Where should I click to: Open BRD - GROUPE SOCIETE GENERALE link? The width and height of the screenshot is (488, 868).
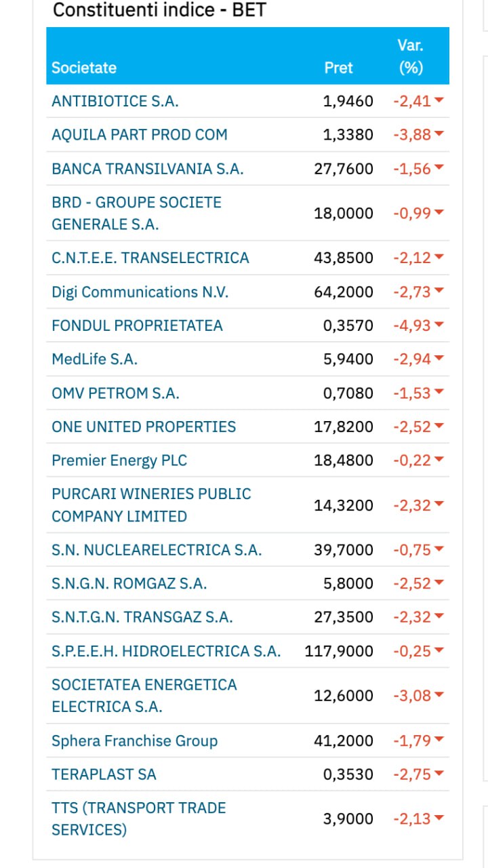pyautogui.click(x=136, y=214)
